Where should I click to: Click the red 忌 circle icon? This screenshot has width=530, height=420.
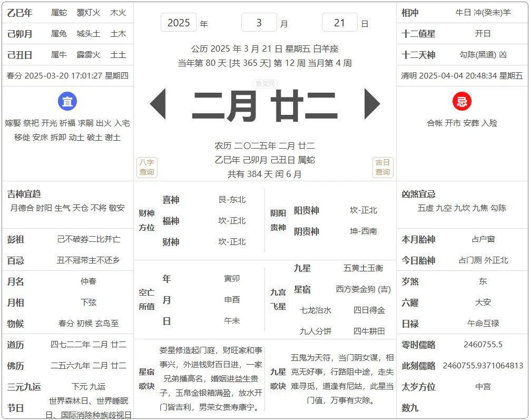462,102
